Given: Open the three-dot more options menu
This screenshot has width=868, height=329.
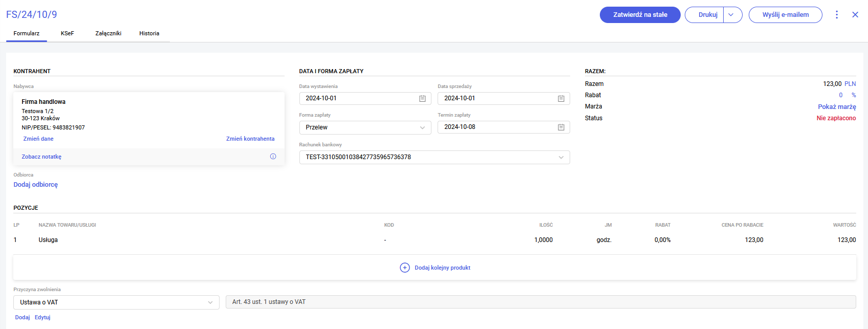Looking at the screenshot, I should (837, 15).
